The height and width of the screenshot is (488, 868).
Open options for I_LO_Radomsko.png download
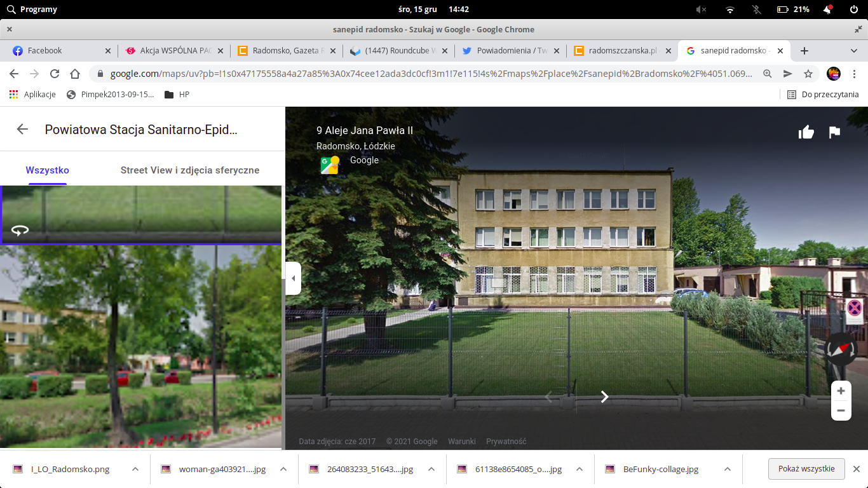(x=135, y=469)
